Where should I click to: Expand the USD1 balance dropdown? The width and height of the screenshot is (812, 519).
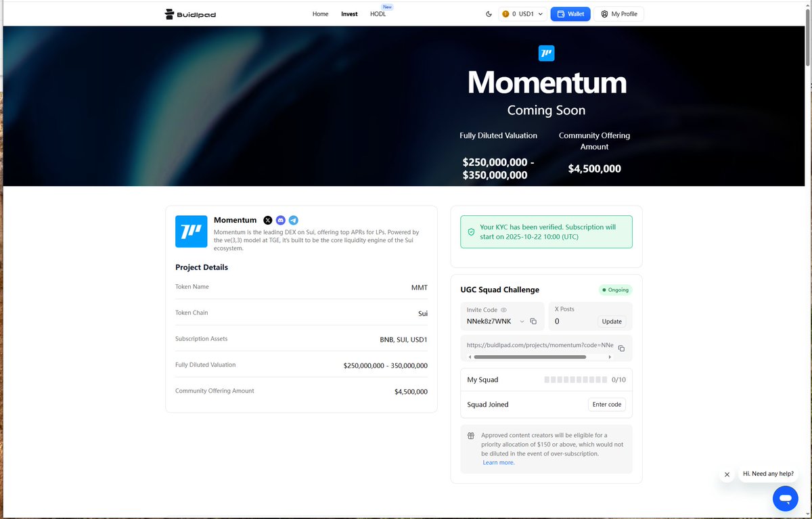tap(522, 14)
